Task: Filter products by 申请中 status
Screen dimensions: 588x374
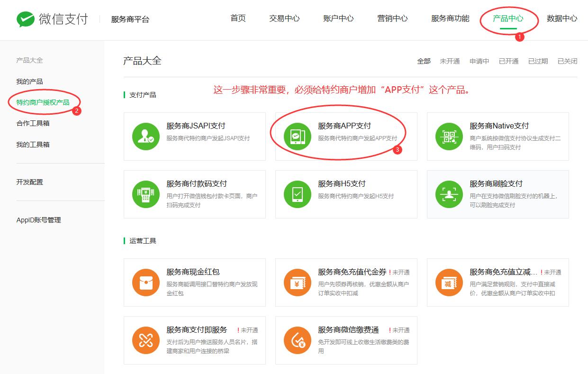Action: click(479, 61)
